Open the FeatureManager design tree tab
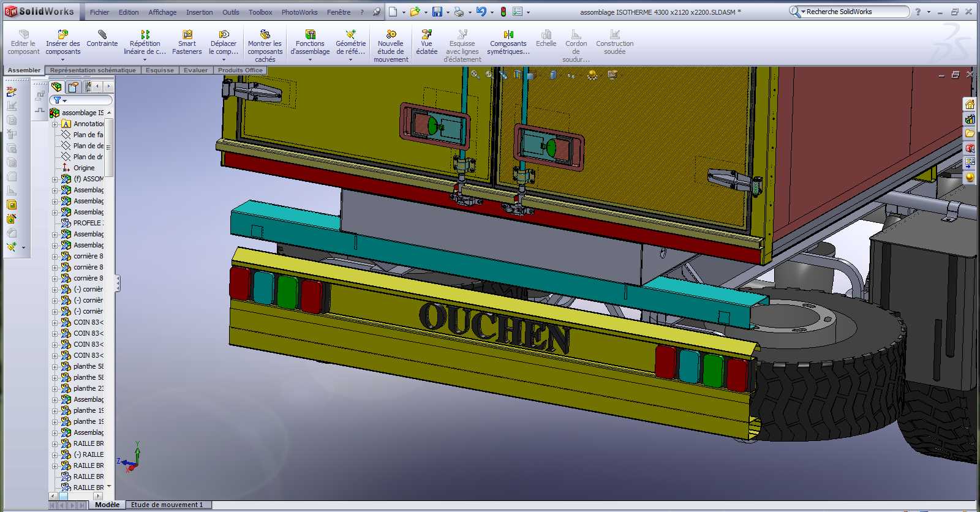 [56, 86]
